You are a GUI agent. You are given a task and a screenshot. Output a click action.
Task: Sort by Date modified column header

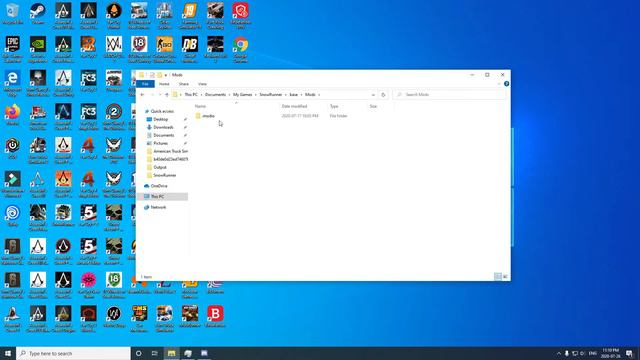click(x=294, y=106)
